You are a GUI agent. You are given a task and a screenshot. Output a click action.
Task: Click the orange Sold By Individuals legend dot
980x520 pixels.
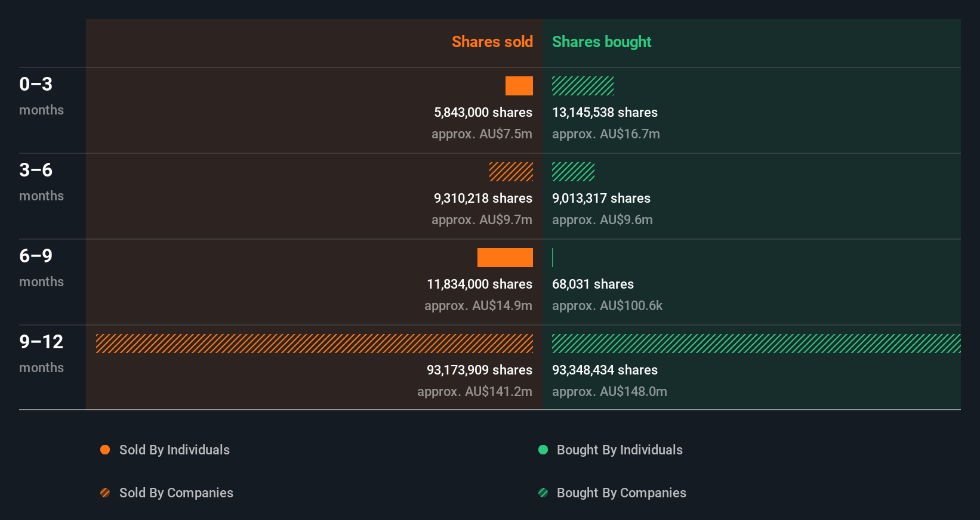105,450
